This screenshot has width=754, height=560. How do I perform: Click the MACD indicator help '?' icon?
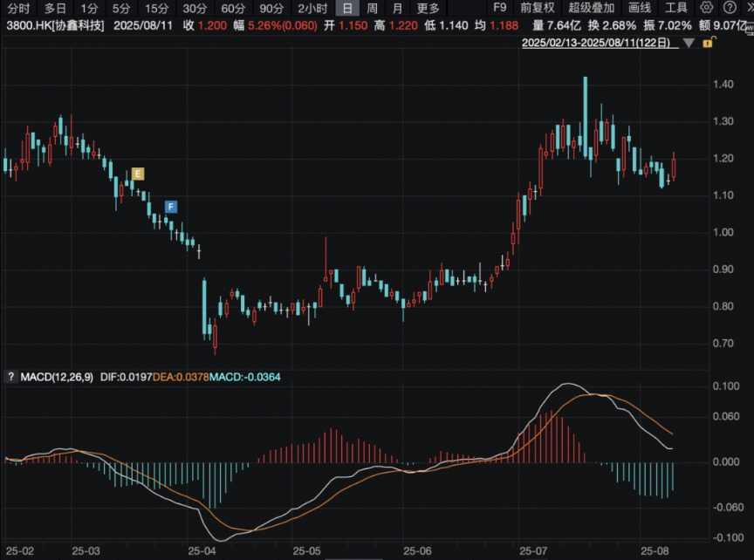click(x=10, y=377)
